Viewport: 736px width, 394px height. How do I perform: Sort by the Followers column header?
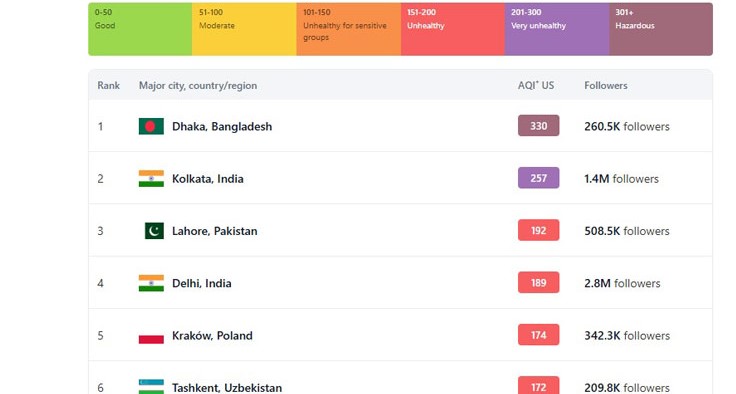pos(606,85)
